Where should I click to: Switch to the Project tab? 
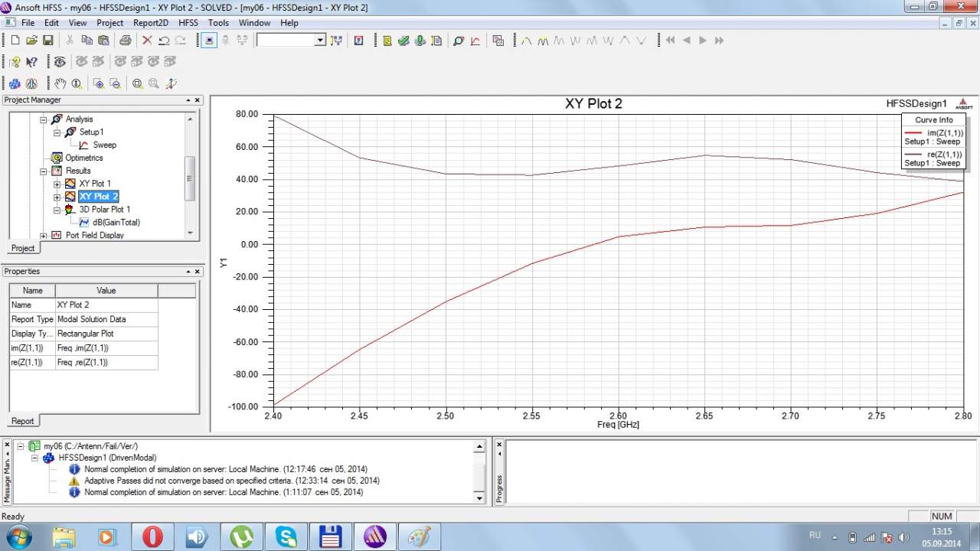[22, 248]
